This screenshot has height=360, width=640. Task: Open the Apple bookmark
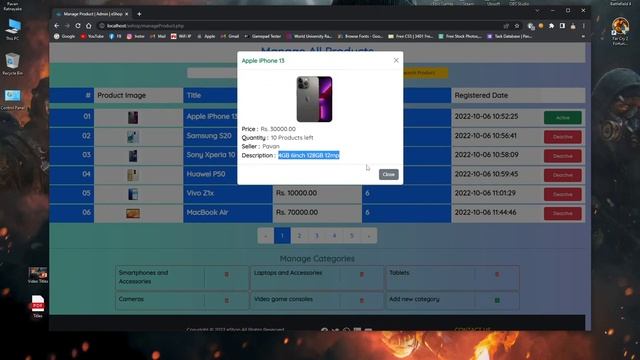click(206, 36)
